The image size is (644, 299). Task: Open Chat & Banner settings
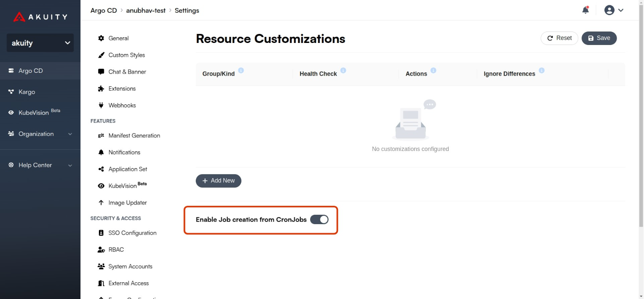click(x=127, y=72)
